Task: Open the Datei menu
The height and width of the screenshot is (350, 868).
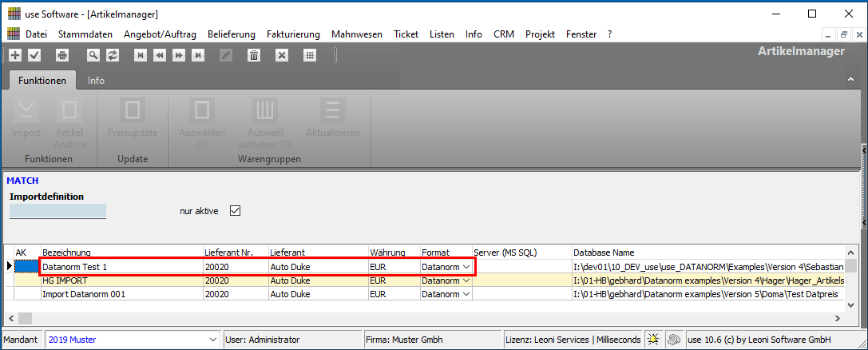Action: point(36,34)
